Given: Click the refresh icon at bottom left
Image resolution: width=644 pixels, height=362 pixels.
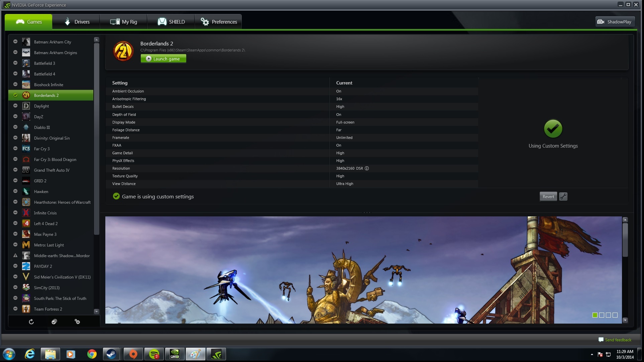Looking at the screenshot, I should coord(31,321).
